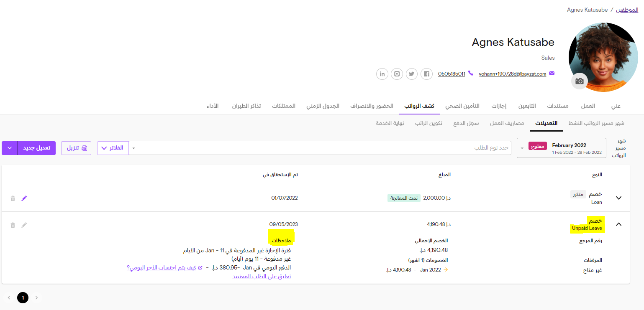Click the المبلغ column header
644x310 pixels.
coord(444,175)
